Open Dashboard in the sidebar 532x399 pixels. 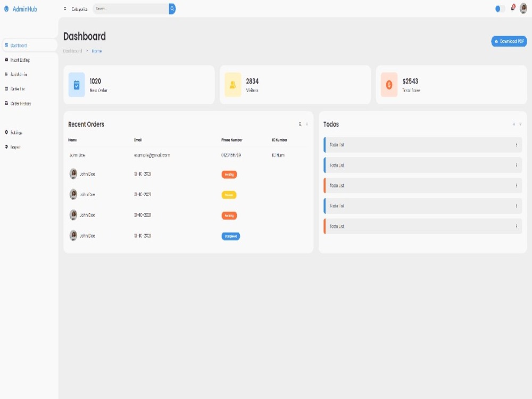(x=29, y=45)
